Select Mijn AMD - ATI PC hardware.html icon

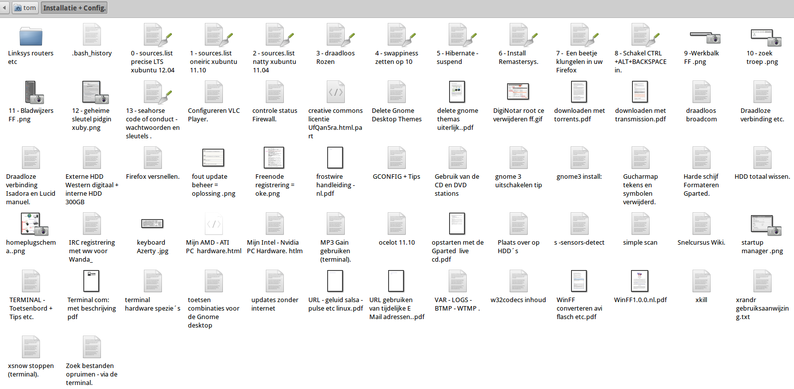pos(214,224)
